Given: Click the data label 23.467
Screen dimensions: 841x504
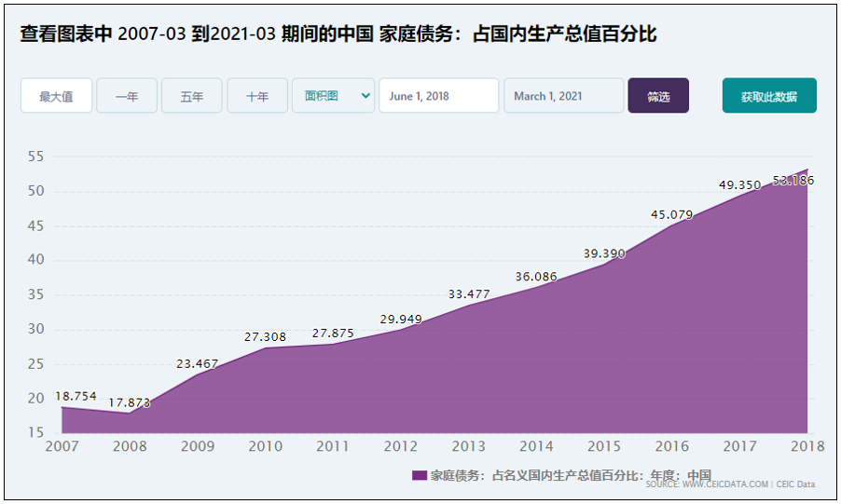Looking at the screenshot, I should point(197,364).
